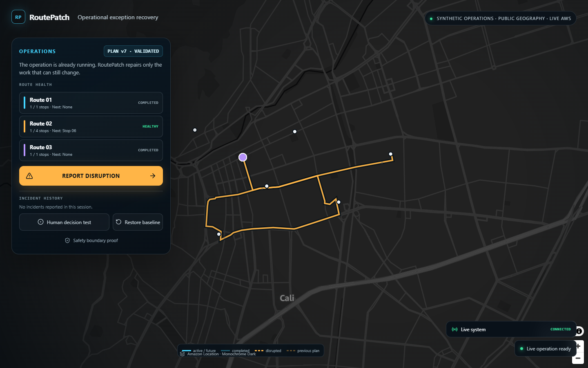Click Restore baseline button
Screen dimensions: 588x368
point(138,222)
